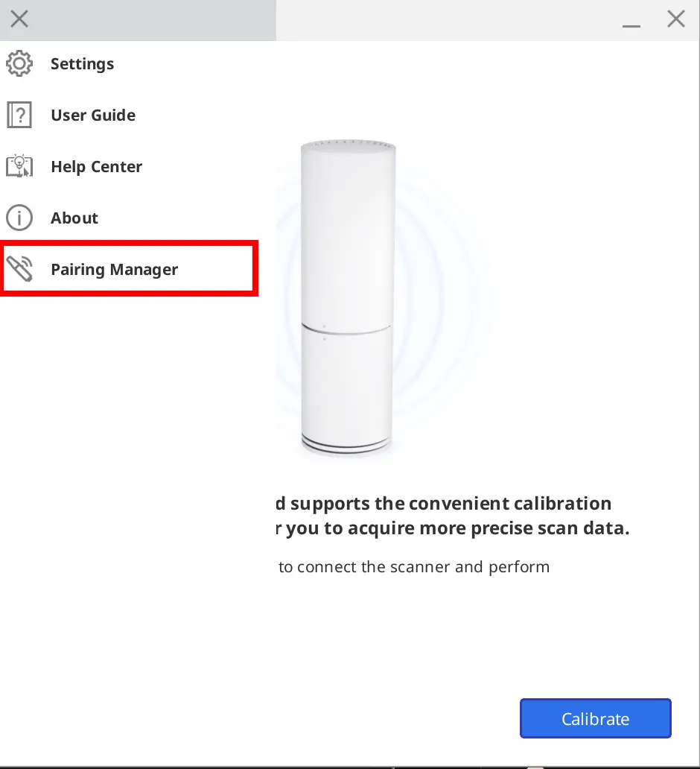
Task: Click the white calibration tool image
Action: click(x=348, y=299)
